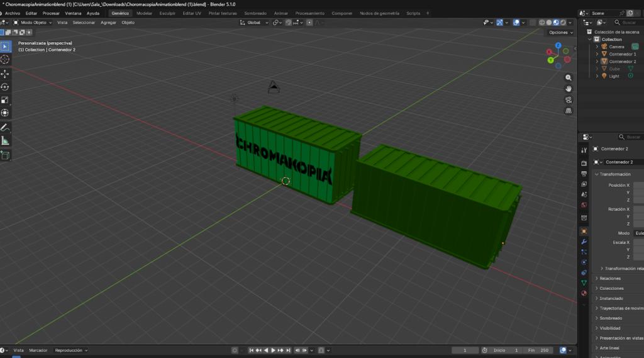Switch to rendered shading
The image size is (644, 358).
click(x=563, y=23)
